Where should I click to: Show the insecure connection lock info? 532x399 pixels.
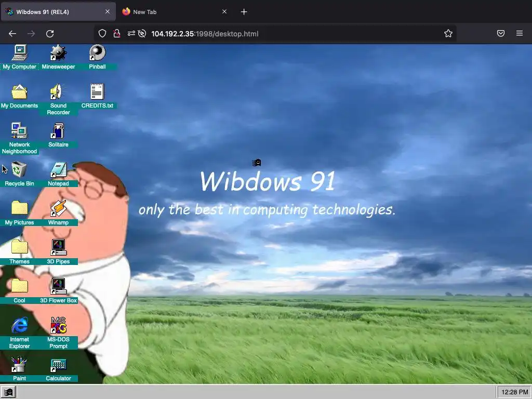click(x=117, y=33)
